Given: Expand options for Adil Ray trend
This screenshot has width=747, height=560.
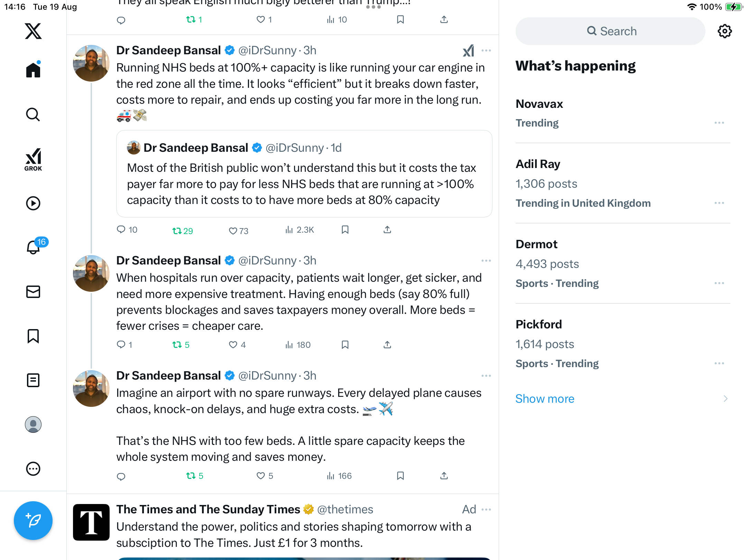Looking at the screenshot, I should [719, 203].
